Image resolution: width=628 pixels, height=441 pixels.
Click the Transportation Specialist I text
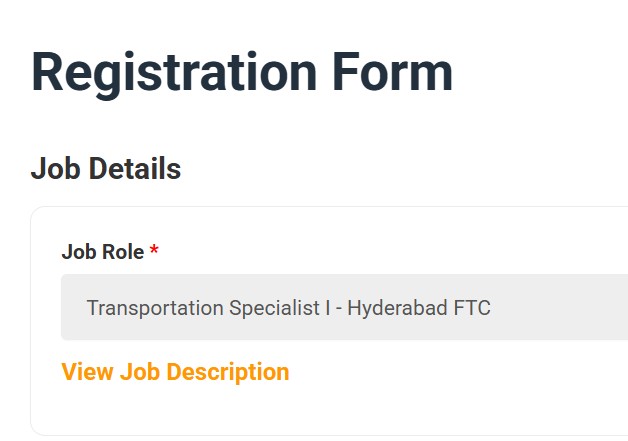(208, 307)
